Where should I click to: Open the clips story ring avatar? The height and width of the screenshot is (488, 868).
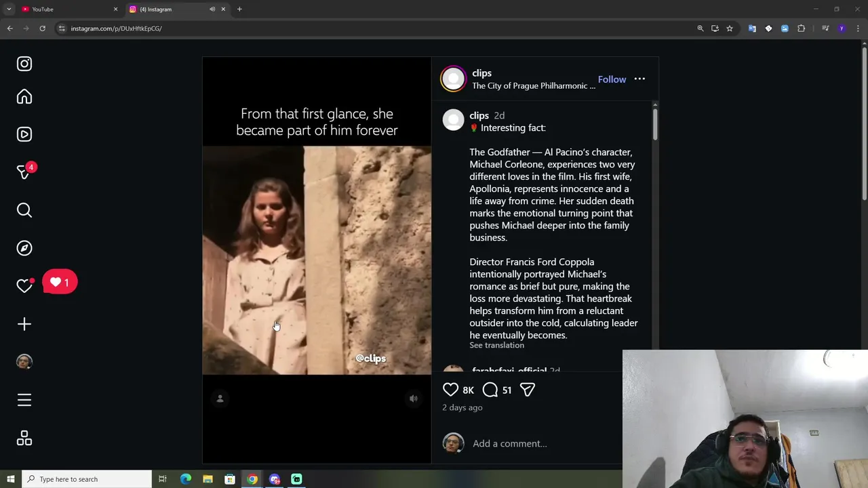(453, 79)
